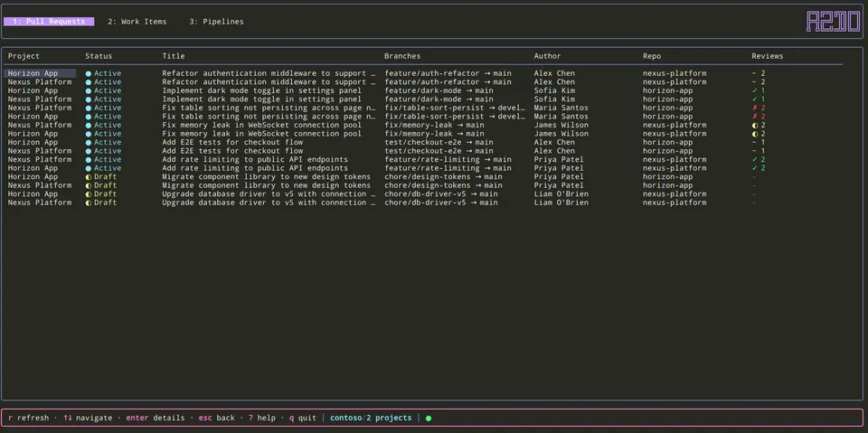
Task: Click the 'q quit' shortcut in the footer
Action: click(303, 418)
